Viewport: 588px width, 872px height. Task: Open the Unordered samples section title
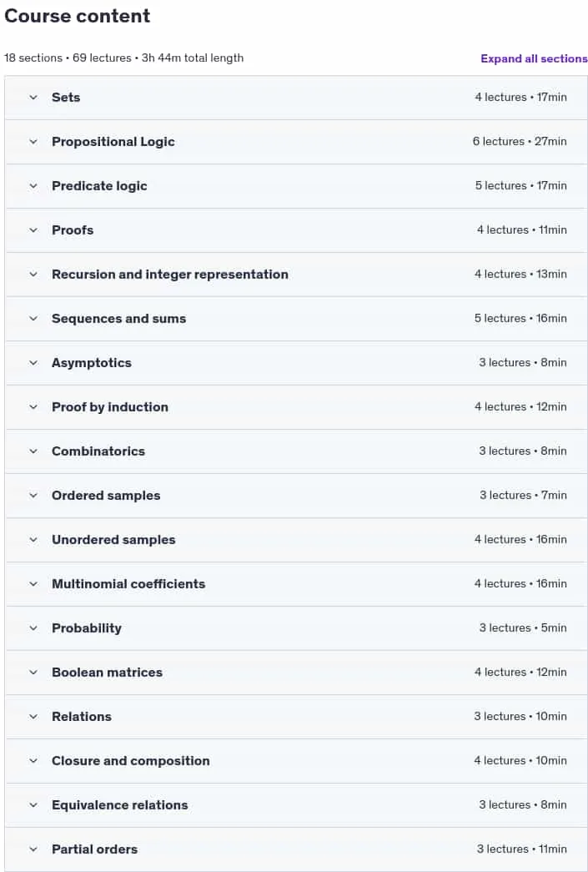click(x=113, y=539)
